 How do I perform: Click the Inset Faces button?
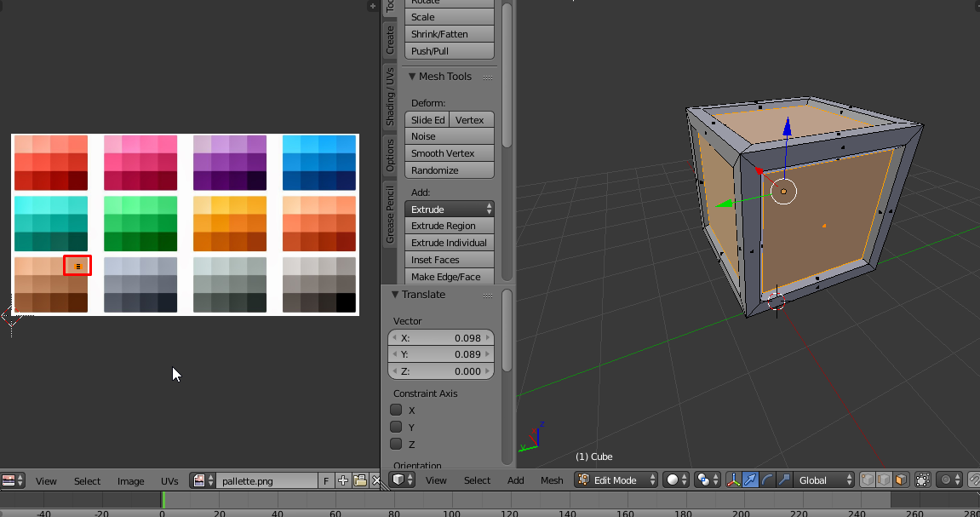coord(450,260)
